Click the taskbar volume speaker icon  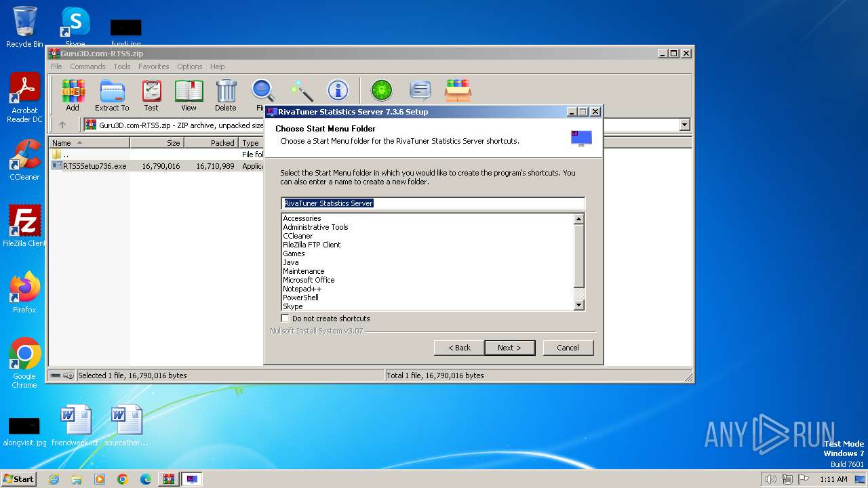[x=770, y=479]
